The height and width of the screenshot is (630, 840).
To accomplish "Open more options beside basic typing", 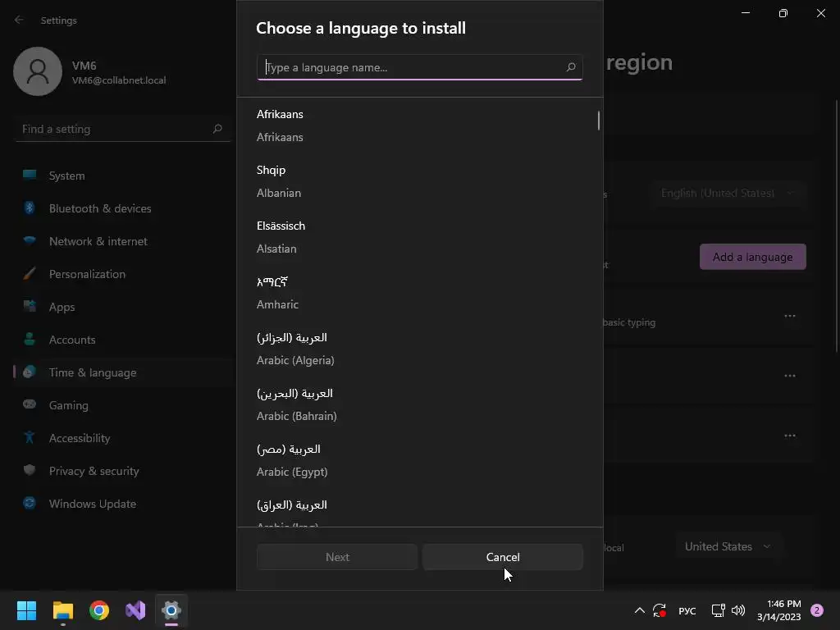I will [x=790, y=316].
